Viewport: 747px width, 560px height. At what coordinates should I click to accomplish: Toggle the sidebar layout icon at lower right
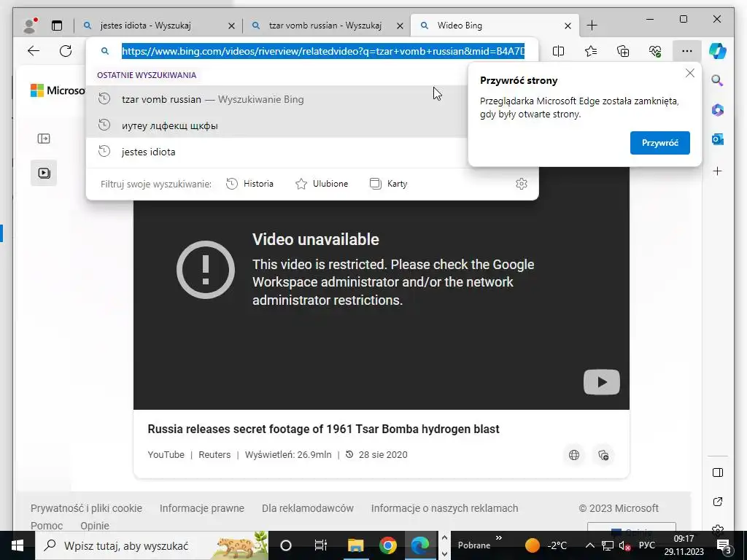click(x=718, y=472)
